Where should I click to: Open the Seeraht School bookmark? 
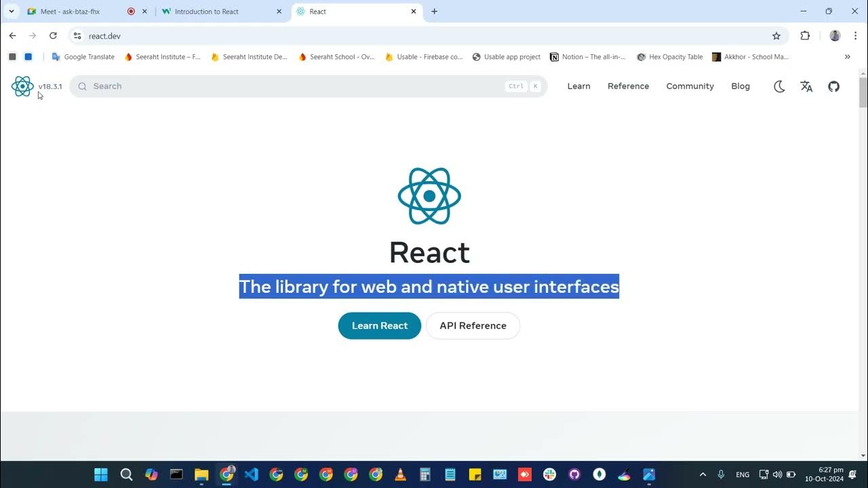point(336,57)
